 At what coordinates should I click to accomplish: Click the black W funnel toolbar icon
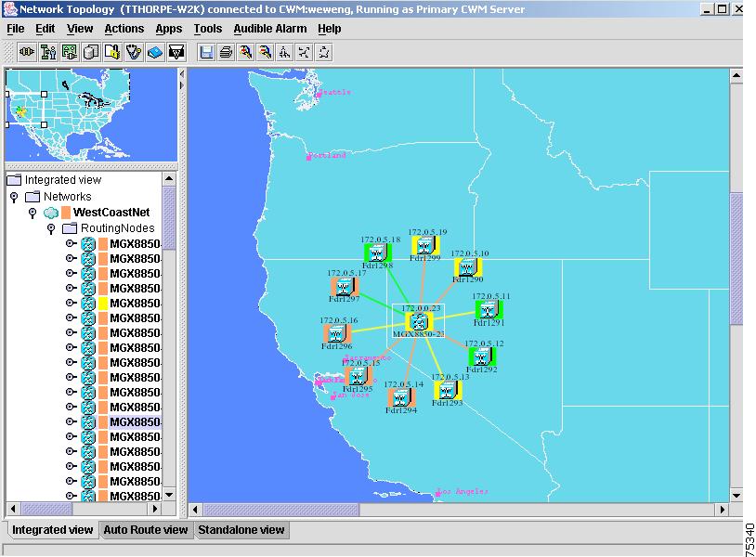[x=176, y=52]
